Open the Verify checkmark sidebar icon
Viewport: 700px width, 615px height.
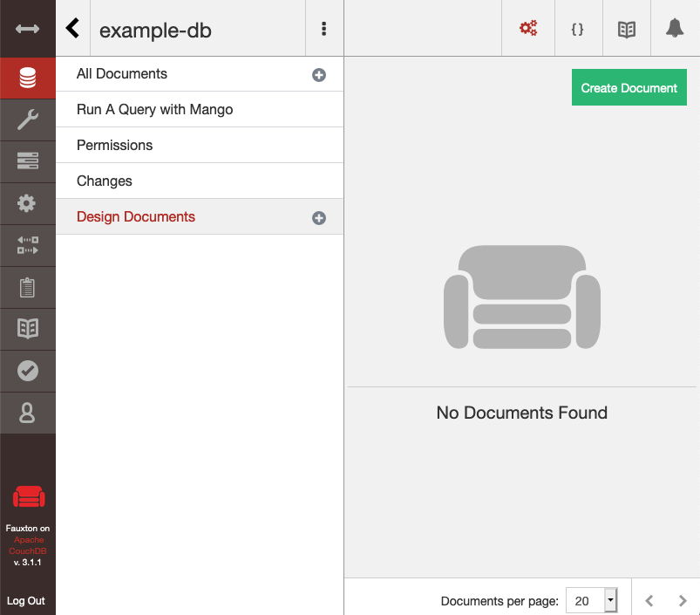pos(27,371)
